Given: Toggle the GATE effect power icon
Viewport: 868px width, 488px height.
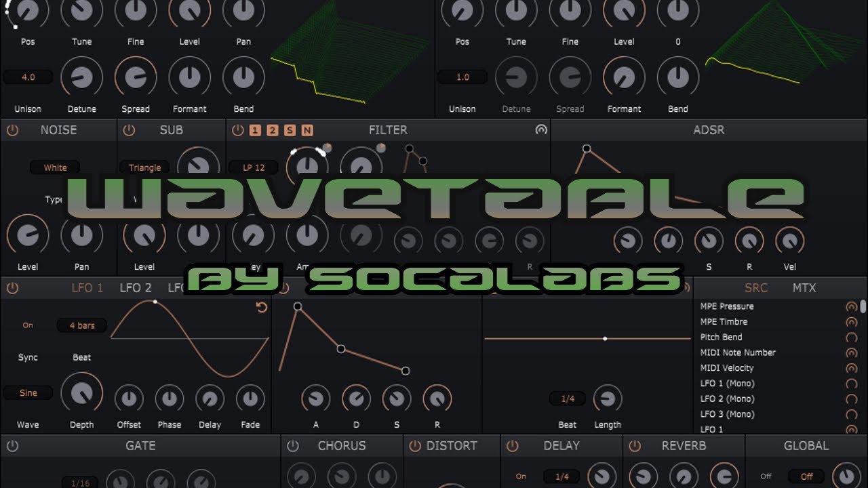Looking at the screenshot, I should [x=12, y=446].
